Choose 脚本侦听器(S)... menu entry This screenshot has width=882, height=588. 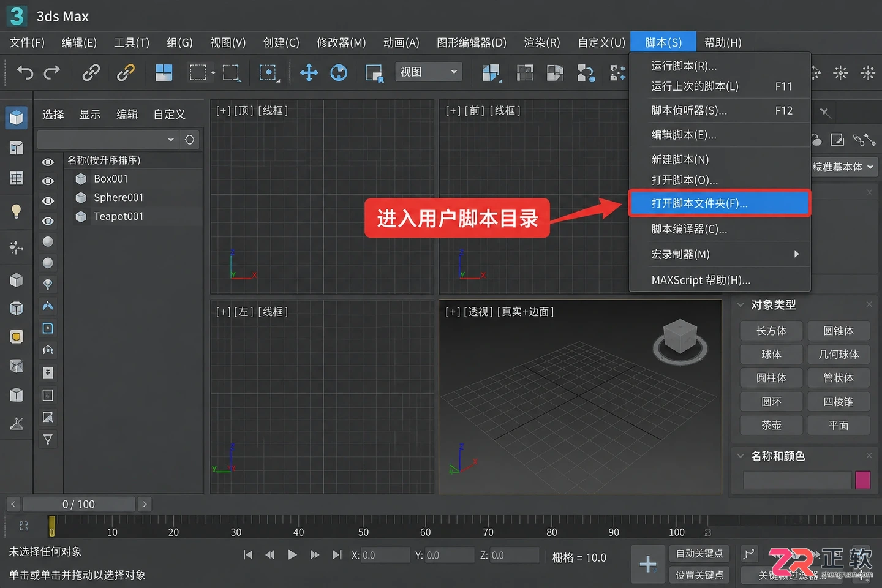(720, 111)
